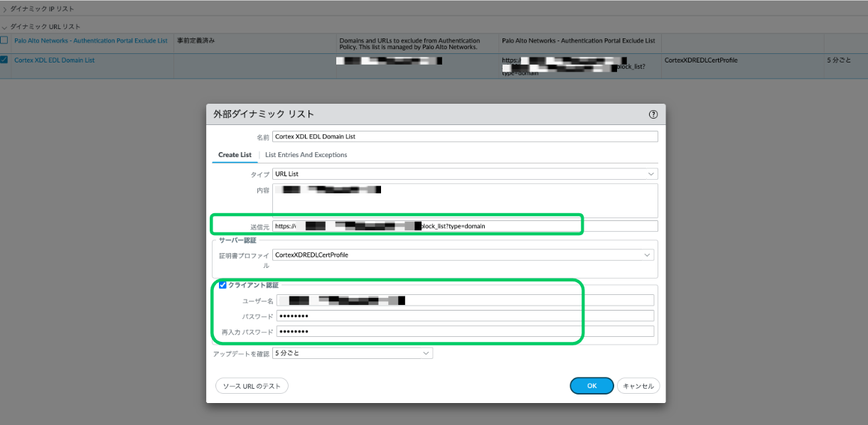Focus the 名前 input field
The height and width of the screenshot is (425, 868).
pos(465,137)
